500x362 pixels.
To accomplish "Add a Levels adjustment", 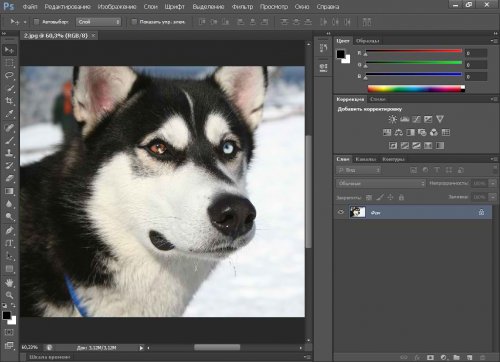I will click(405, 119).
